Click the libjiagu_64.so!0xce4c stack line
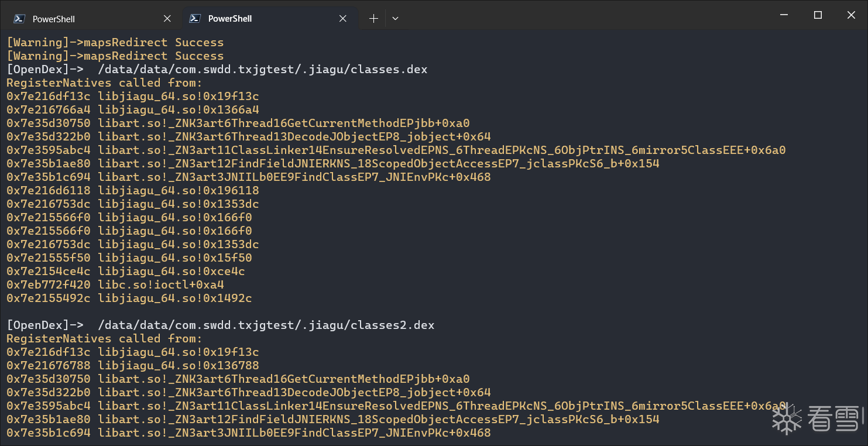This screenshot has width=868, height=446. tap(125, 272)
